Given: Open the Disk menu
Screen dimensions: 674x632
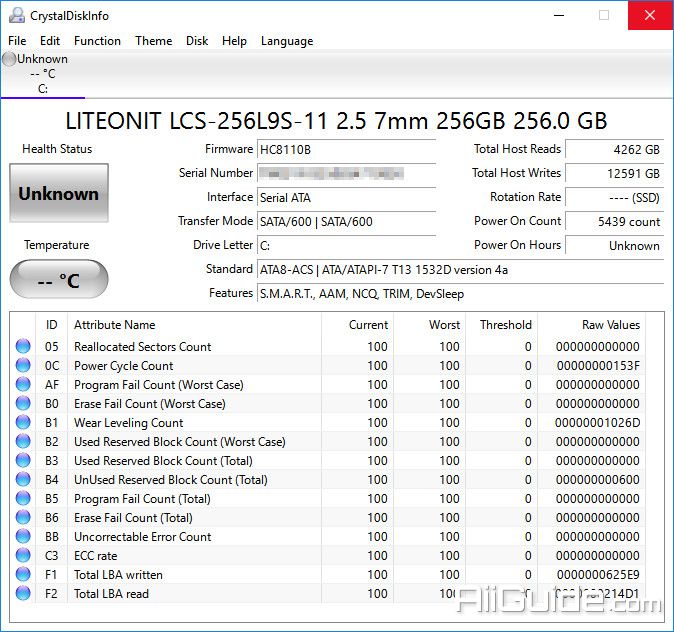Looking at the screenshot, I should pyautogui.click(x=197, y=41).
